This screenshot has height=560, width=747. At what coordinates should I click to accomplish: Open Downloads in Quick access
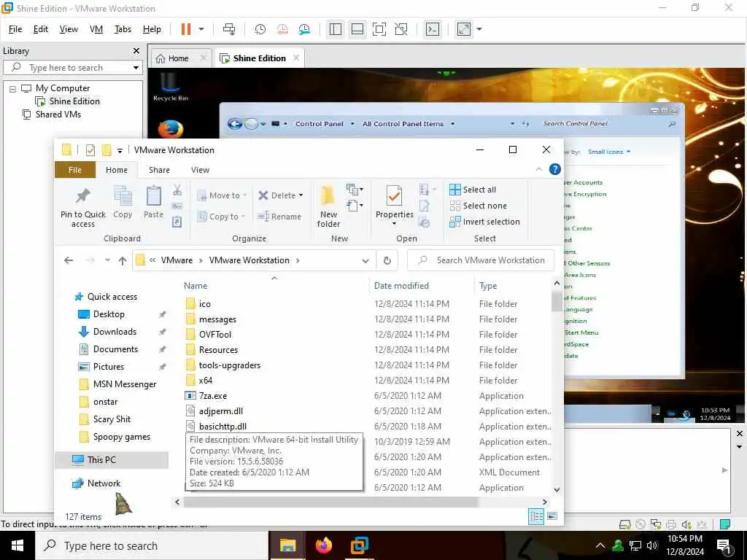click(115, 332)
